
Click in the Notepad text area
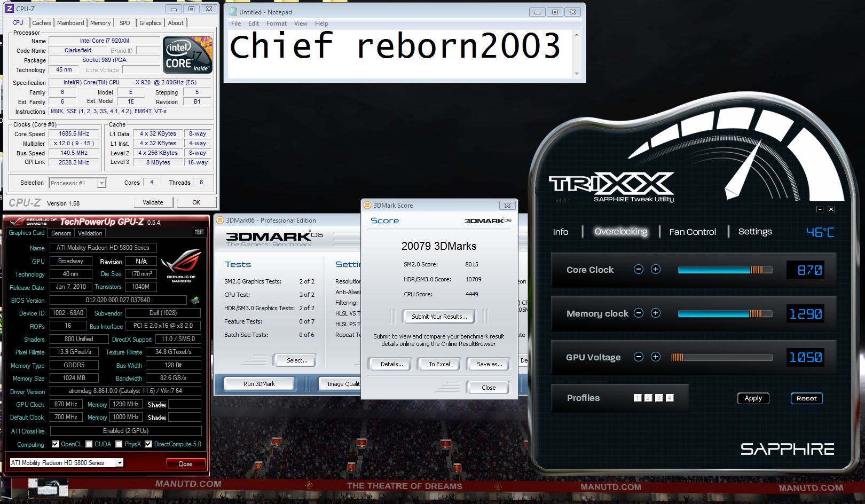pos(399,53)
